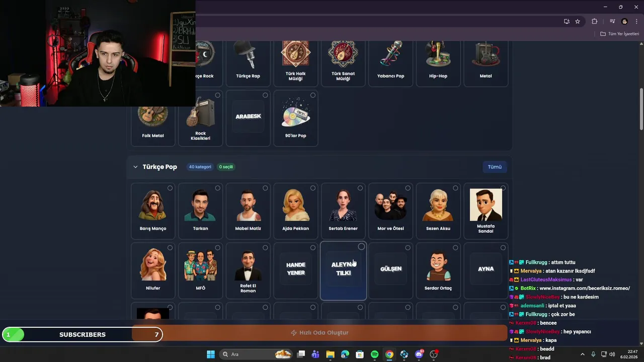Select the AYNA band card
The image size is (644, 362).
tap(486, 270)
